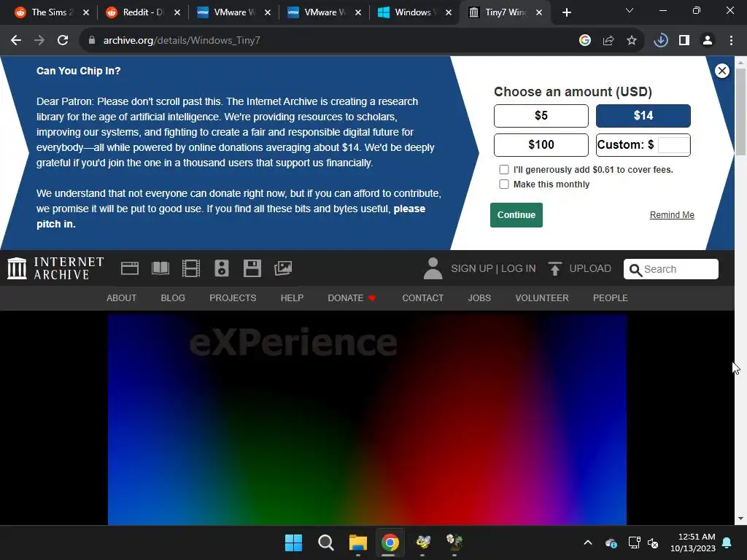Click the share page icon
Image resolution: width=747 pixels, height=560 pixels.
pos(608,41)
